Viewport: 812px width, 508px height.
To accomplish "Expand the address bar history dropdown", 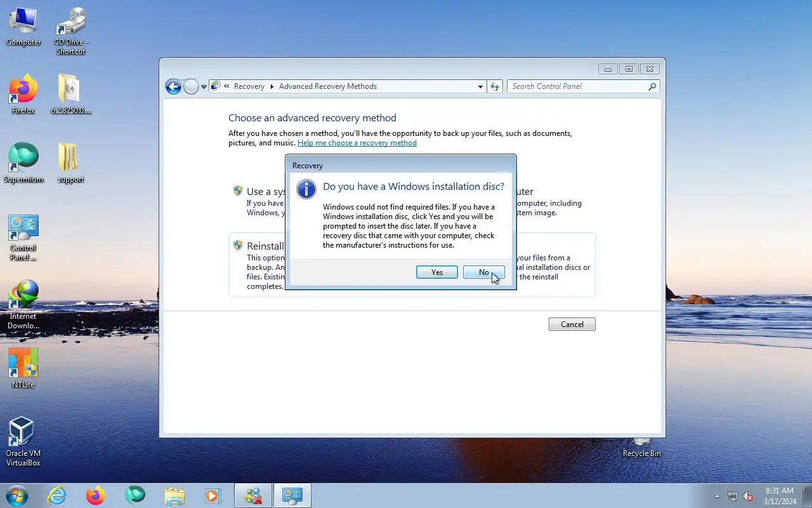I will (x=480, y=86).
